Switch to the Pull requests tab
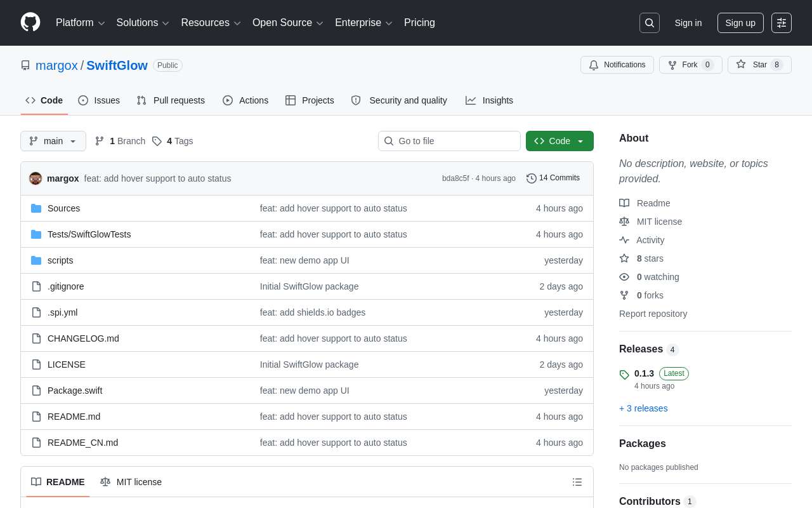 171,100
